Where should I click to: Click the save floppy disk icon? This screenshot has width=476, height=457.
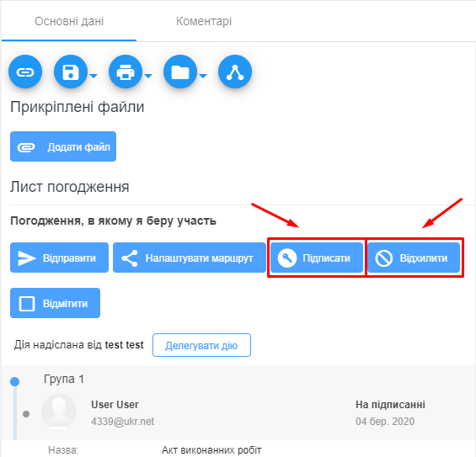(71, 72)
